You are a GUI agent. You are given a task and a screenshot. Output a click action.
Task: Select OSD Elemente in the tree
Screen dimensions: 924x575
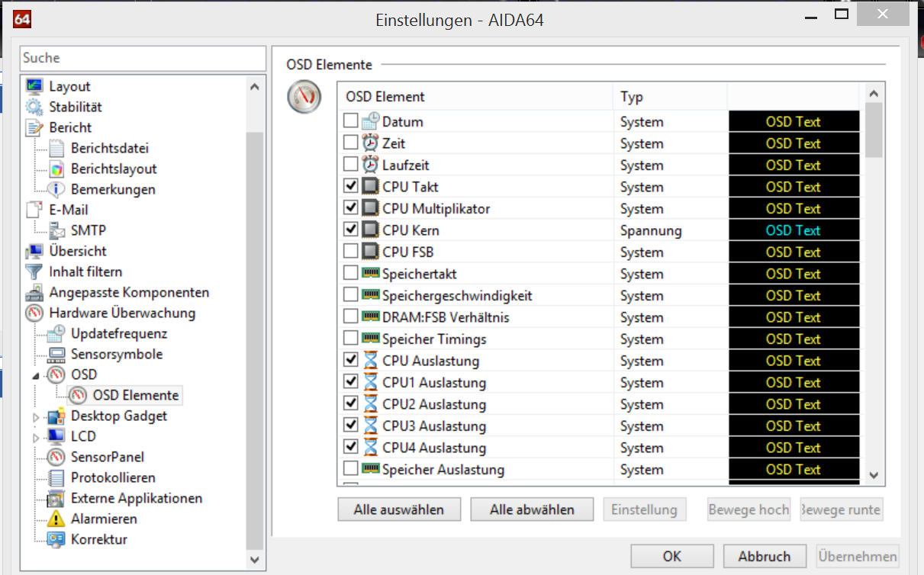pos(136,395)
